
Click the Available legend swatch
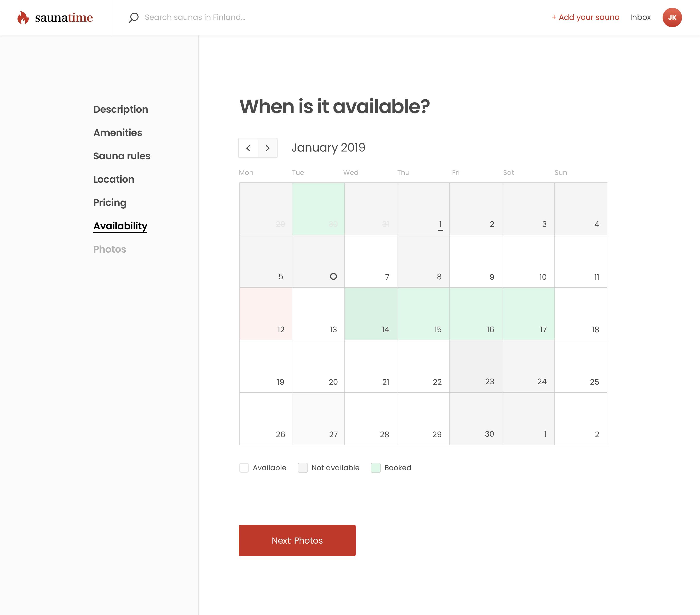point(244,468)
